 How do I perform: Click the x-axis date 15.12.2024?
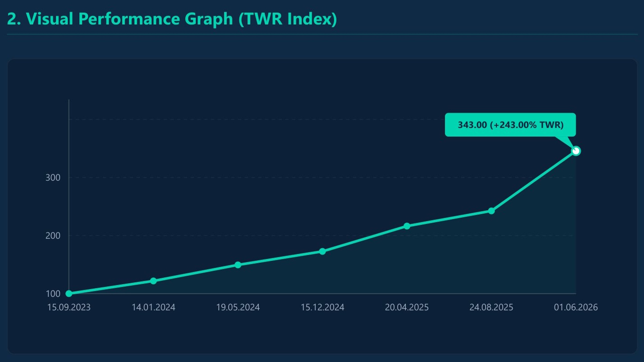(322, 307)
